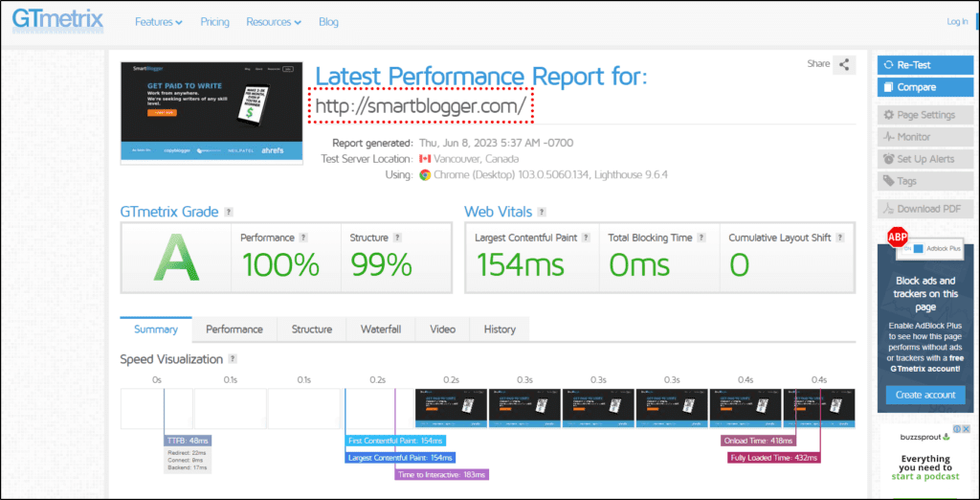The image size is (980, 500).
Task: Open the Video tab
Action: 442,330
